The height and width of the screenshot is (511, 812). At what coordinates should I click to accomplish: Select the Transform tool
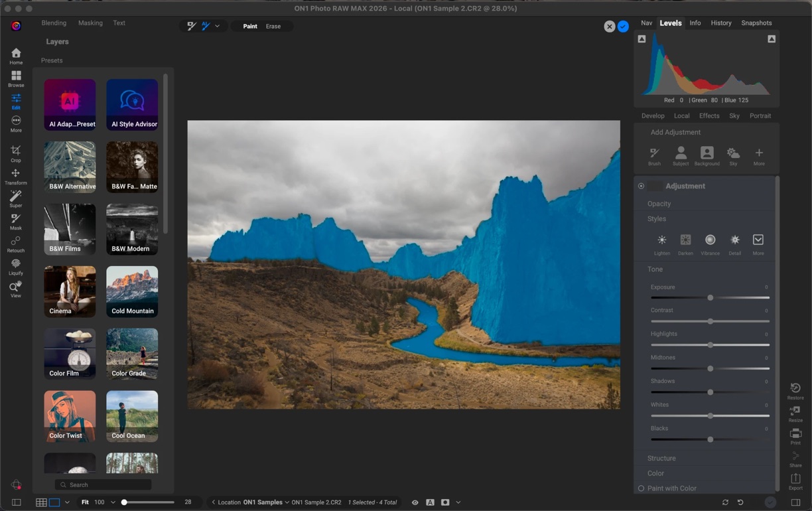coord(16,176)
